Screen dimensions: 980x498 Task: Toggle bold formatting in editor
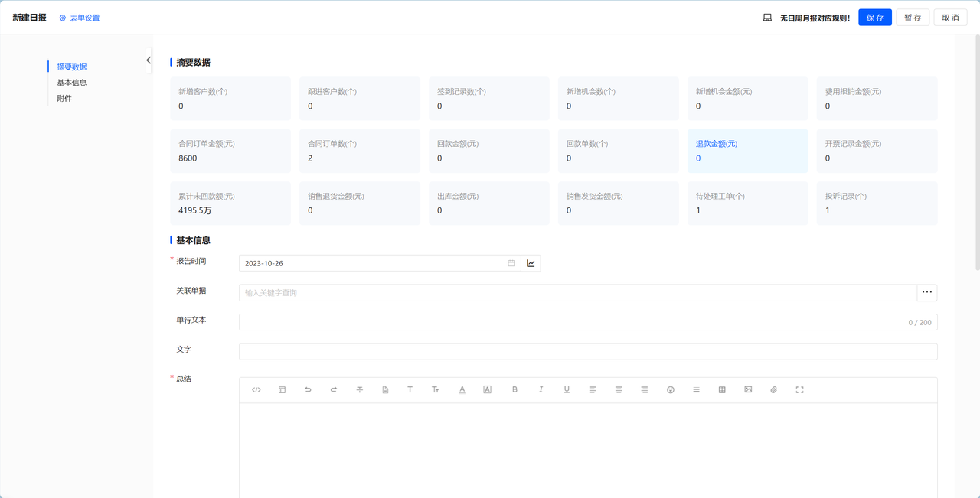click(514, 390)
